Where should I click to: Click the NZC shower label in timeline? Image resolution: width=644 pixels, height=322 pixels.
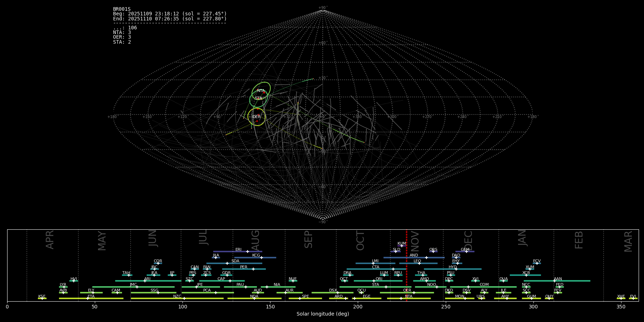point(177,297)
